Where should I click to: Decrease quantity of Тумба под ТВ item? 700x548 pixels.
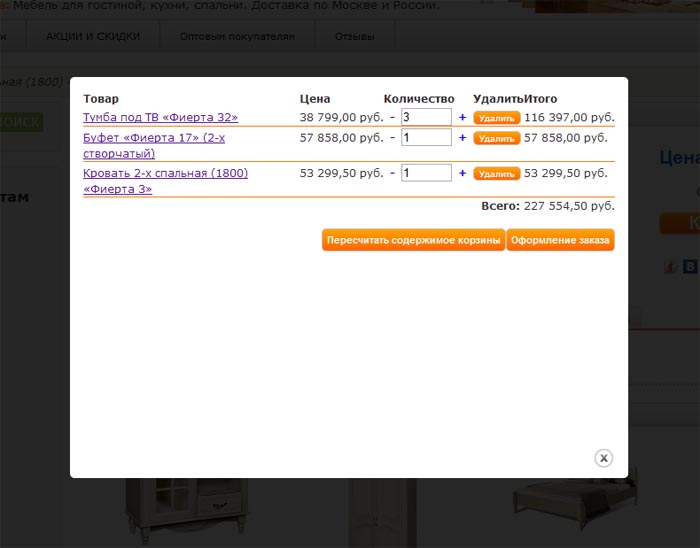click(392, 117)
